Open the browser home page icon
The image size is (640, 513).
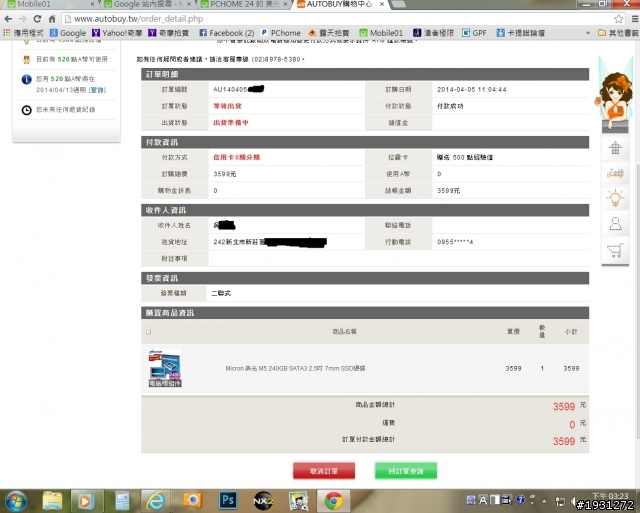tap(52, 19)
